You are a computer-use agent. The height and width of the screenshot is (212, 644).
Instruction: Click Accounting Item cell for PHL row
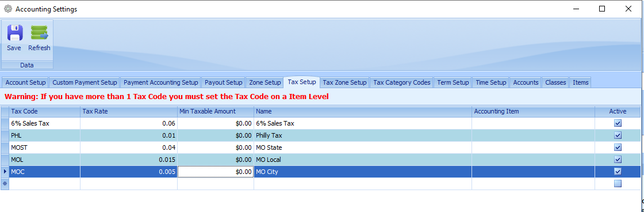(533, 135)
